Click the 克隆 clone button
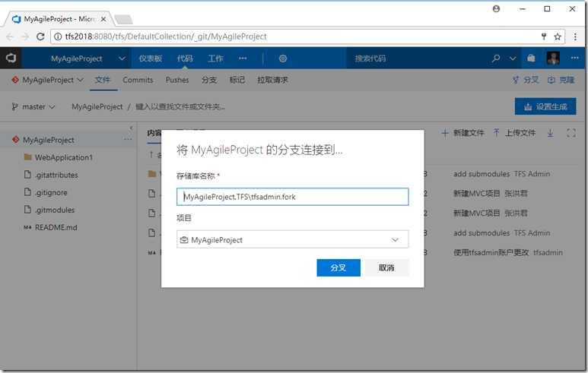 pos(561,80)
